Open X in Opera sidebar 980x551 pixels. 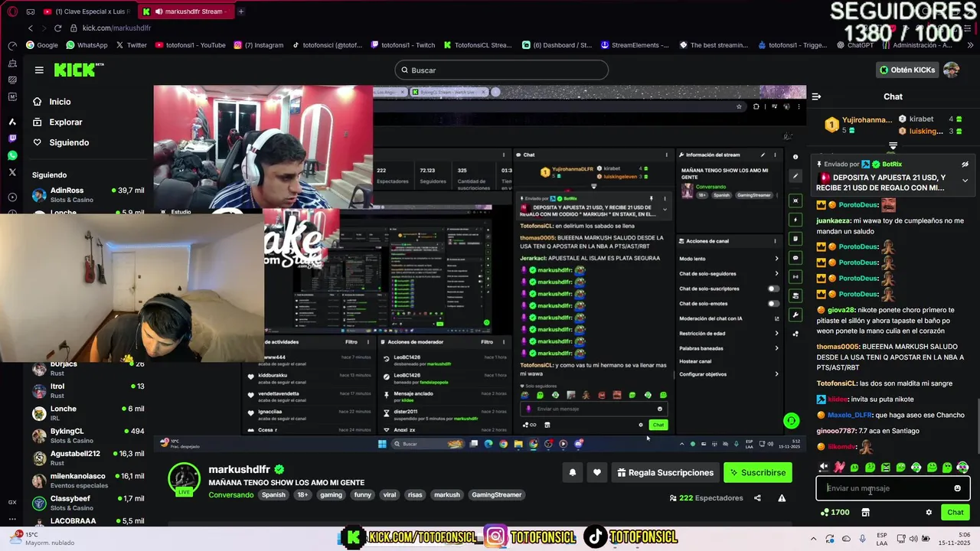coord(12,172)
